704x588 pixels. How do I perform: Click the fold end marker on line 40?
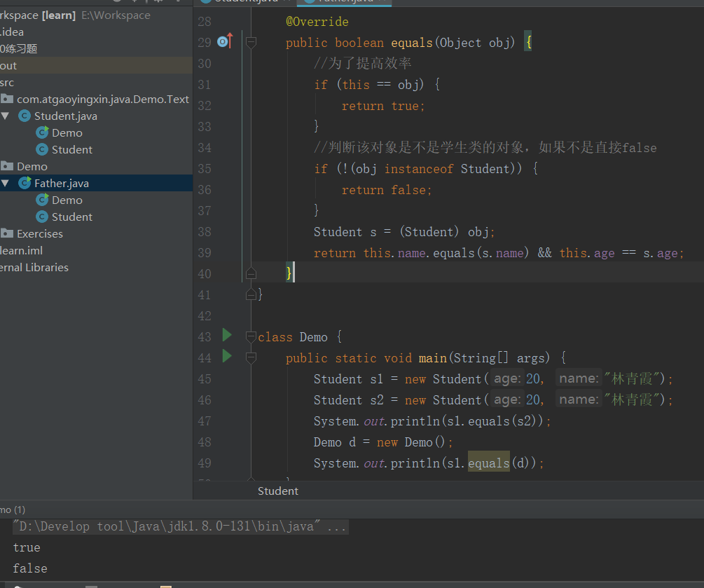point(251,273)
